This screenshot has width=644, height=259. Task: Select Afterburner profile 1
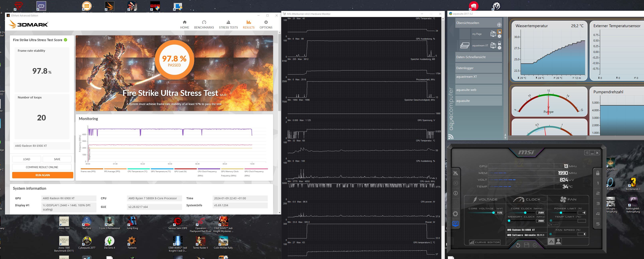click(598, 183)
